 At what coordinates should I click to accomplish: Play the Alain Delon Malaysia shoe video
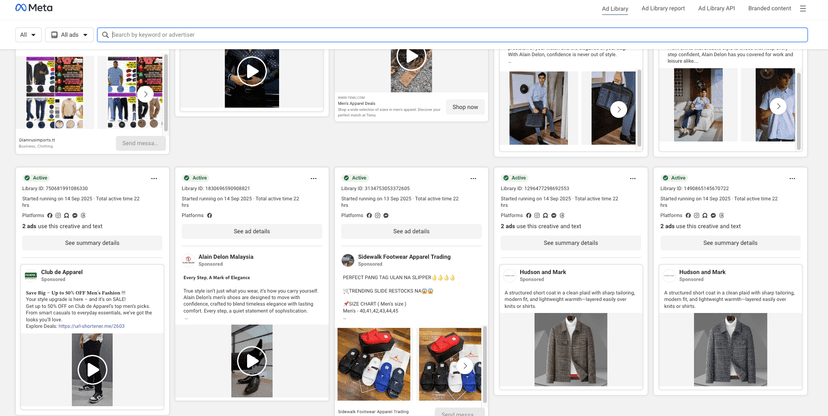click(x=251, y=360)
